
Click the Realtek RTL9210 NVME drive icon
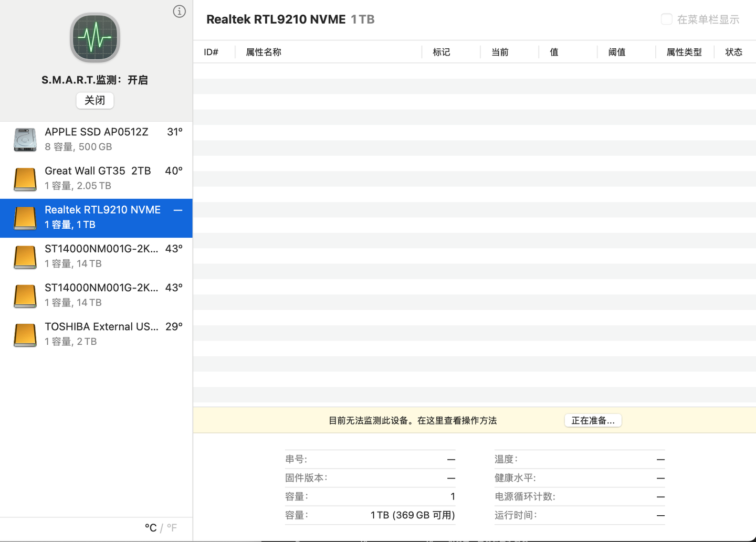pos(25,218)
